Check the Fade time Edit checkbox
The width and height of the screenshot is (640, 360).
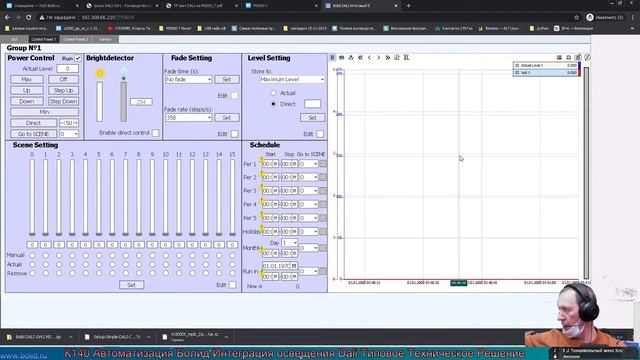click(x=234, y=96)
